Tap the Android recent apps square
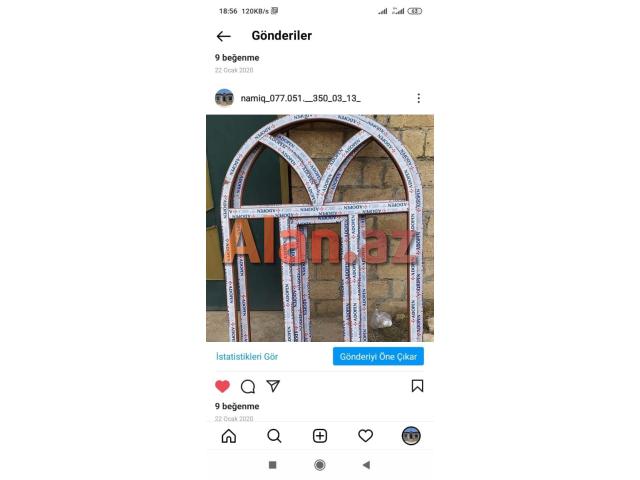640x480 pixels. (273, 465)
